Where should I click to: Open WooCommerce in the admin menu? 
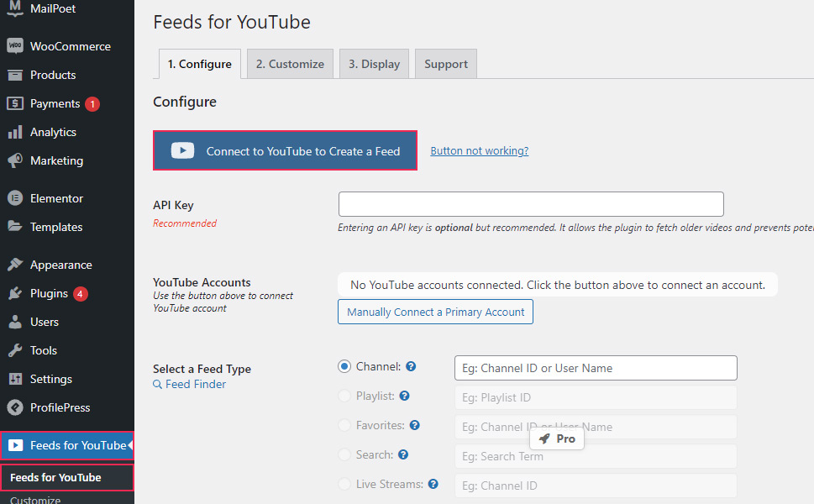(67, 46)
